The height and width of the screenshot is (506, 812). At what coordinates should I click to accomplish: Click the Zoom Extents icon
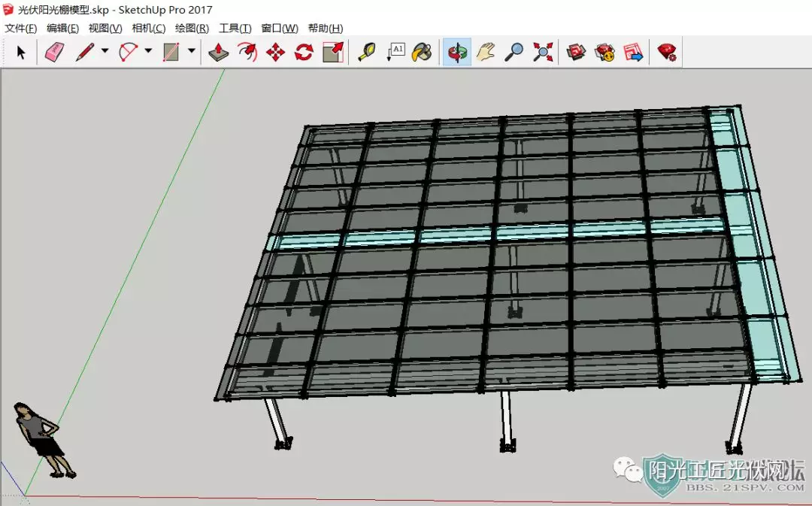pyautogui.click(x=543, y=53)
